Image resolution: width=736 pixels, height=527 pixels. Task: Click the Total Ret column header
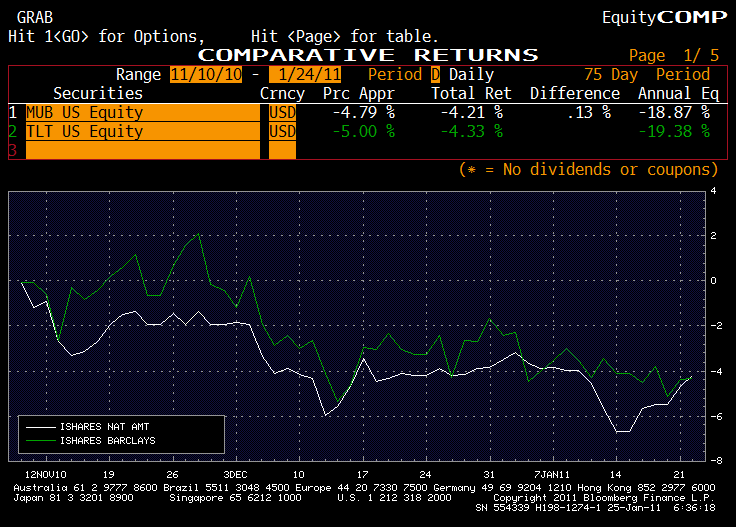tap(471, 94)
